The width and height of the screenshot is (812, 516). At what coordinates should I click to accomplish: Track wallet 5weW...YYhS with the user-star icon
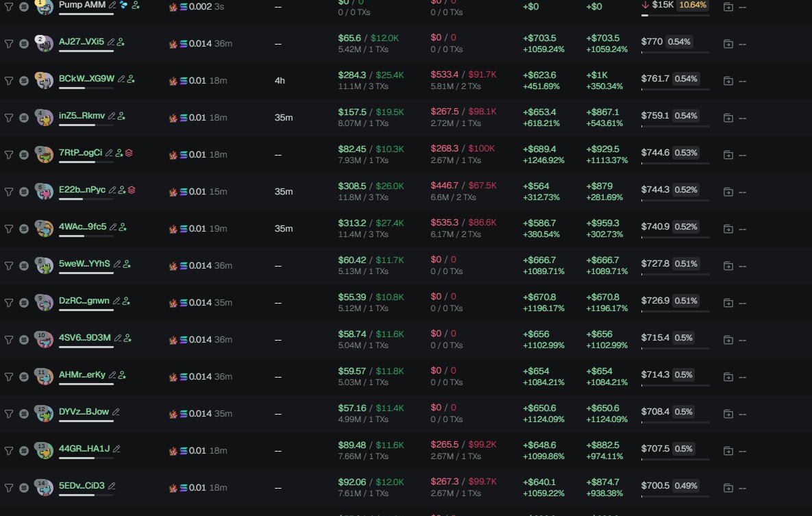click(x=127, y=264)
